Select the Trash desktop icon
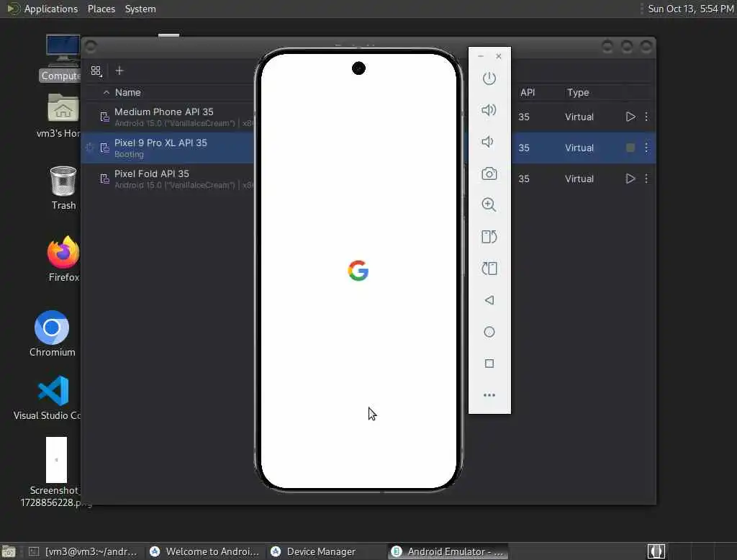737x560 pixels. click(x=63, y=188)
